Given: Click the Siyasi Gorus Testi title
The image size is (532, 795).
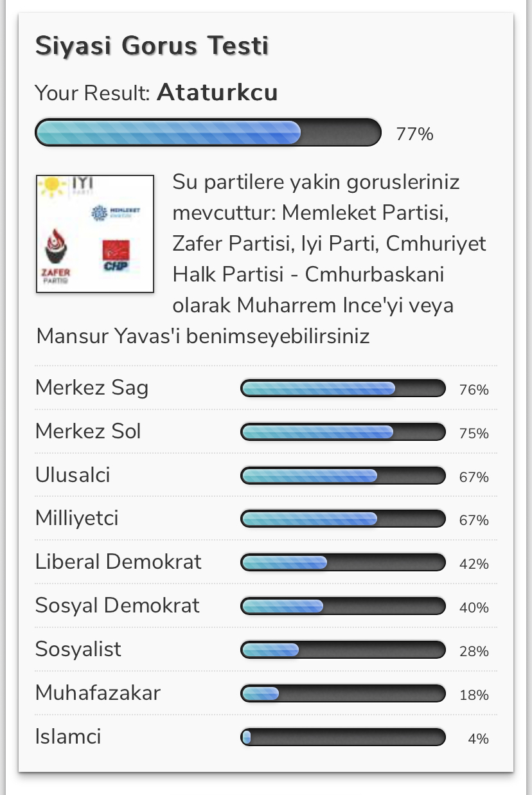Looking at the screenshot, I should pos(152,46).
